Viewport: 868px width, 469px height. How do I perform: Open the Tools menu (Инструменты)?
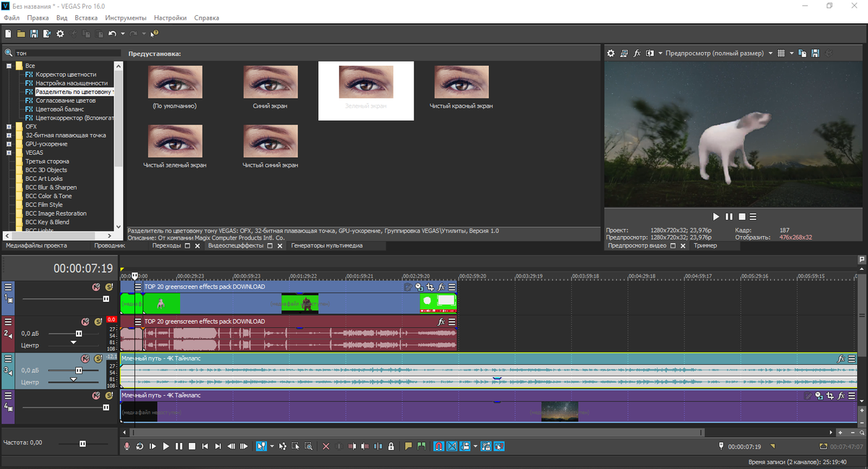pos(125,17)
